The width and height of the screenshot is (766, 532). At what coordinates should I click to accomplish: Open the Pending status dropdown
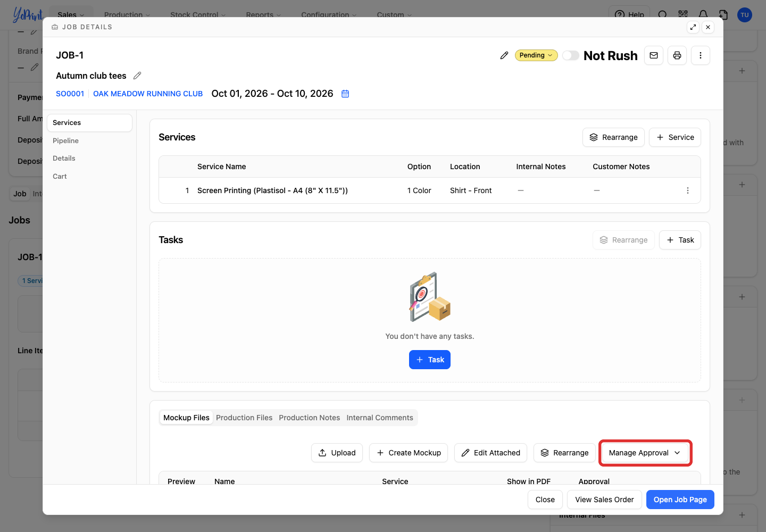[x=536, y=55]
